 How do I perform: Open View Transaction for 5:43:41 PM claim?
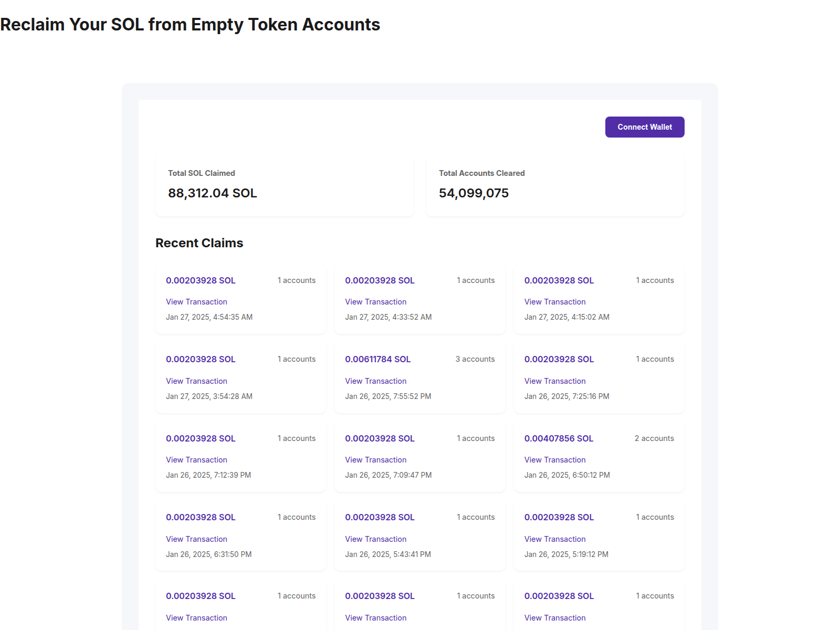point(376,539)
